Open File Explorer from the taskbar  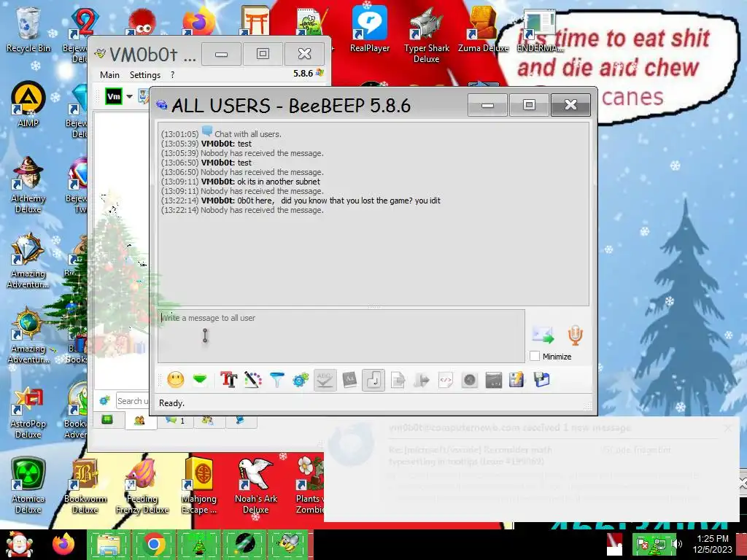(x=108, y=544)
